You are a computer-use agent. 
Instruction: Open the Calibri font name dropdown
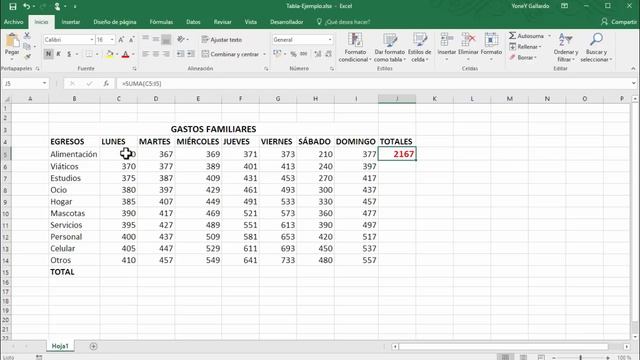point(91,40)
